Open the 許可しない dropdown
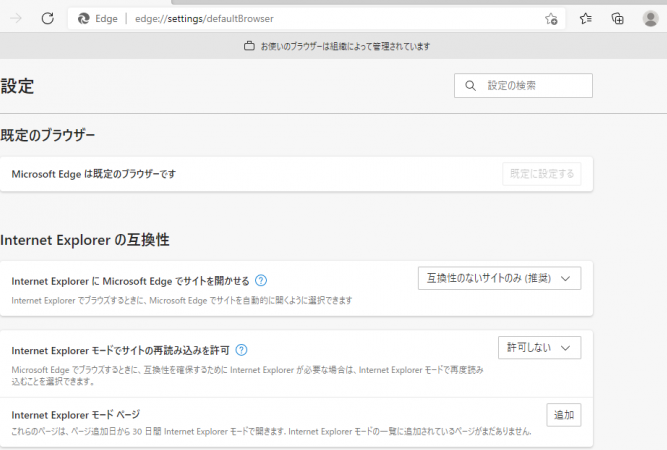The height and width of the screenshot is (450, 667). click(539, 347)
